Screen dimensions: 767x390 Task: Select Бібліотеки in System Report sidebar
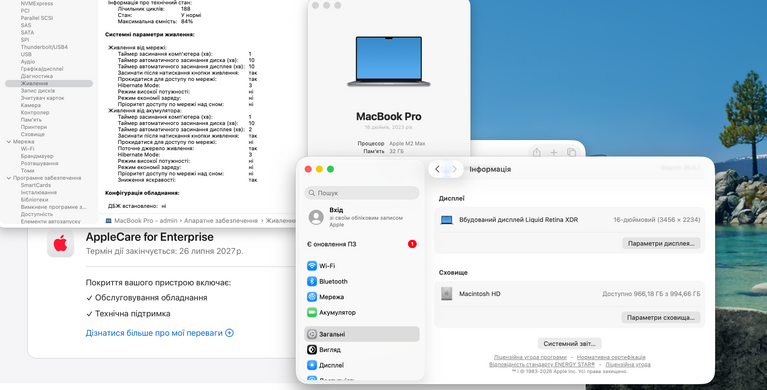click(x=34, y=200)
